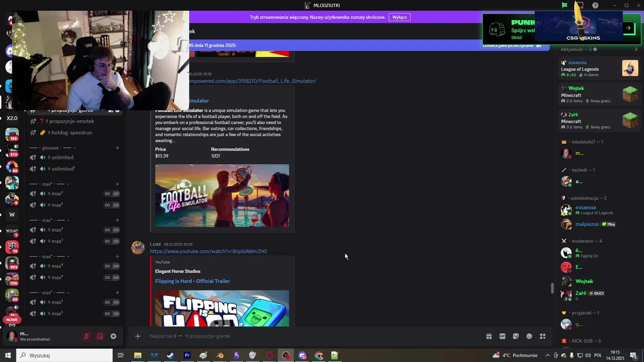Create channel with plus next to glosowe
644x362 pixels.
tap(117, 148)
